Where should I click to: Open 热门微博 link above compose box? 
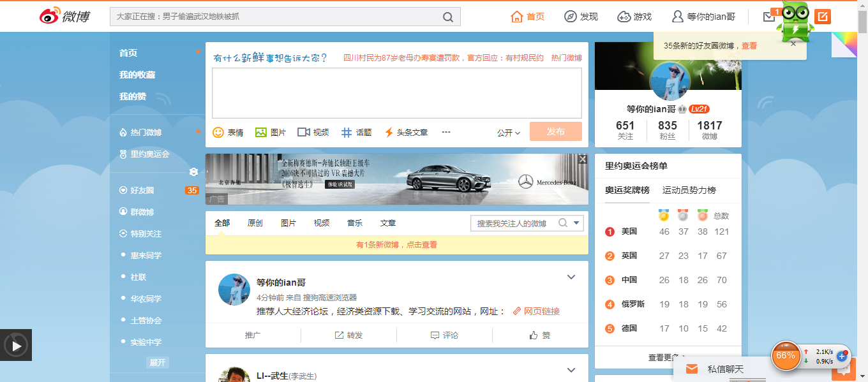(567, 58)
